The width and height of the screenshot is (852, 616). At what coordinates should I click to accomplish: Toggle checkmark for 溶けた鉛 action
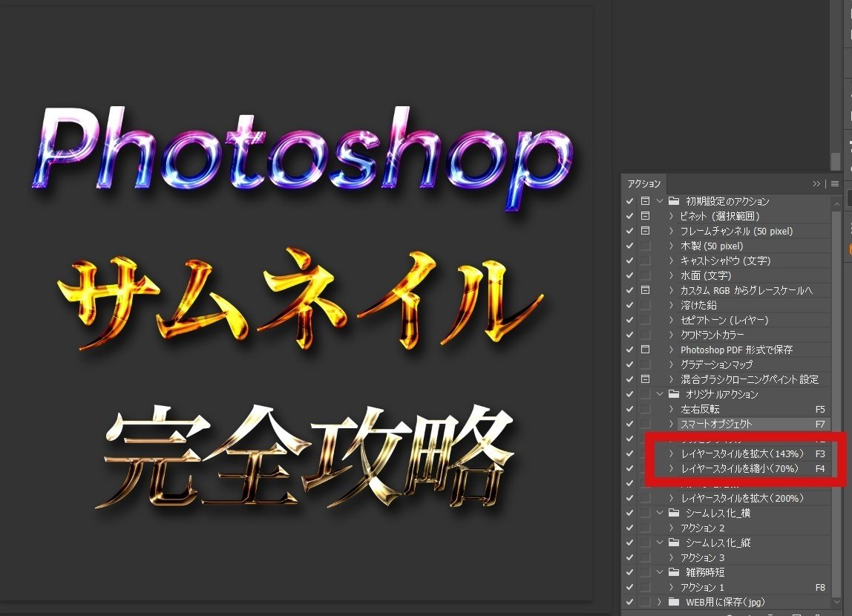point(630,305)
